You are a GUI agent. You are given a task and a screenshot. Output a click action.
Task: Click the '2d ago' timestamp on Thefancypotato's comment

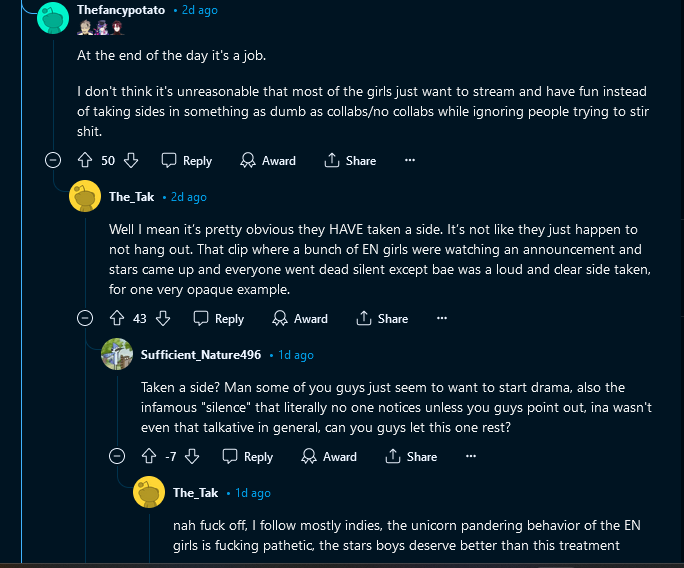pyautogui.click(x=199, y=10)
